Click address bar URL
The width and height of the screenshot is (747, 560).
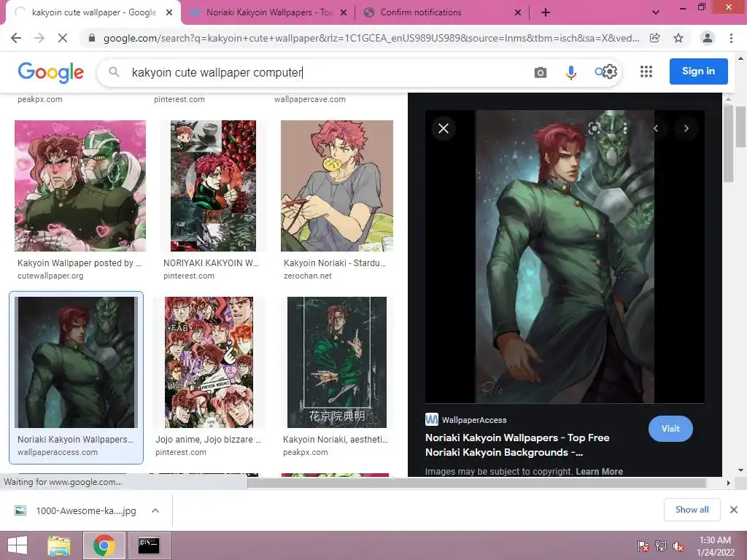(x=371, y=38)
